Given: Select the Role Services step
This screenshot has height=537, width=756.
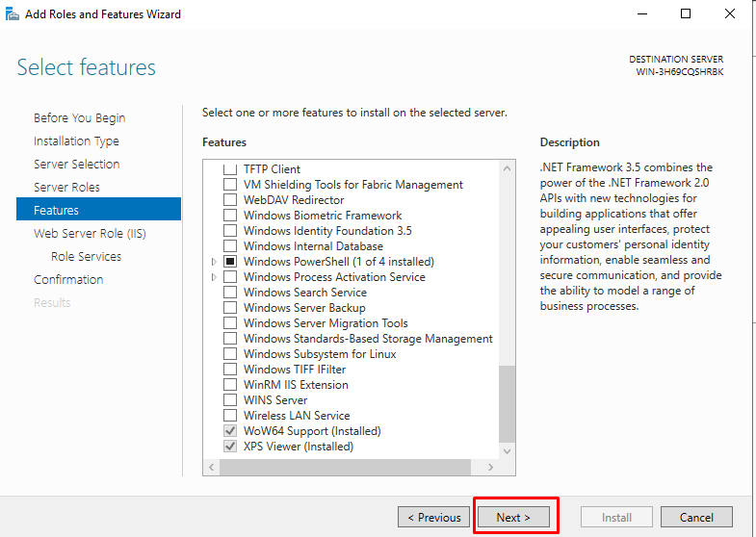Looking at the screenshot, I should pos(87,257).
